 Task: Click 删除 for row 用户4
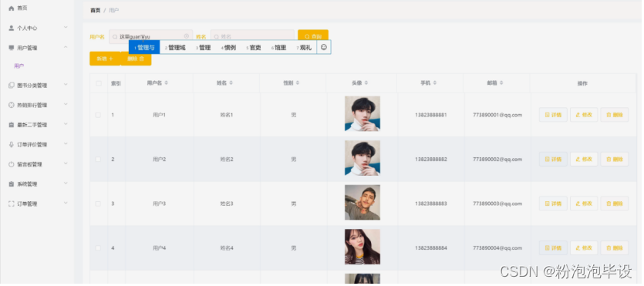click(615, 247)
